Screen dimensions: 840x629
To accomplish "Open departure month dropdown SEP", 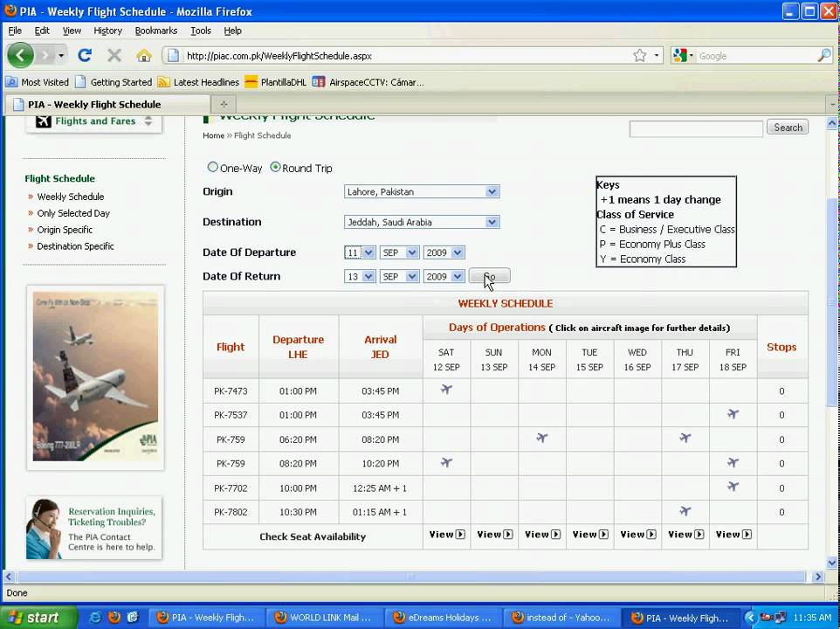I will pos(399,252).
